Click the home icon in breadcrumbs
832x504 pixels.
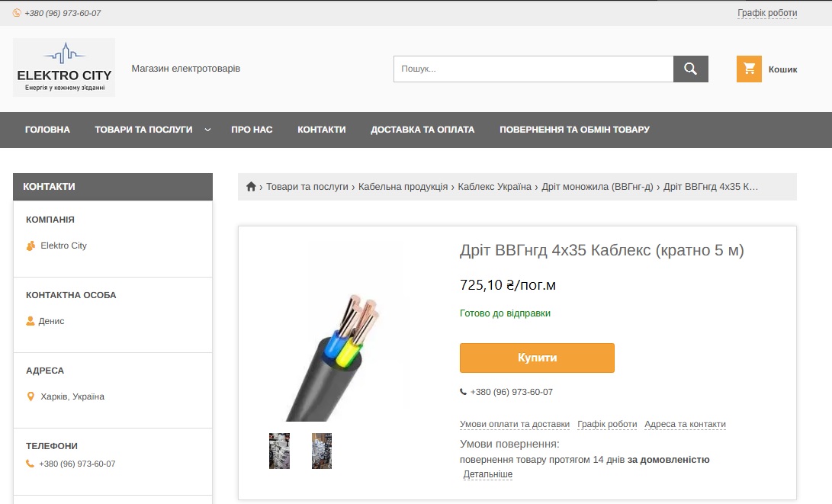tap(251, 187)
